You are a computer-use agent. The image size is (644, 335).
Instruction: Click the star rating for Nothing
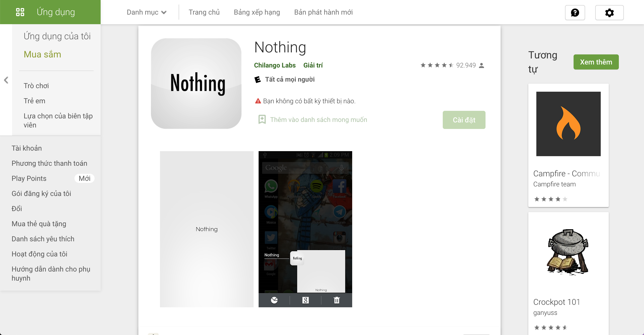click(x=437, y=65)
